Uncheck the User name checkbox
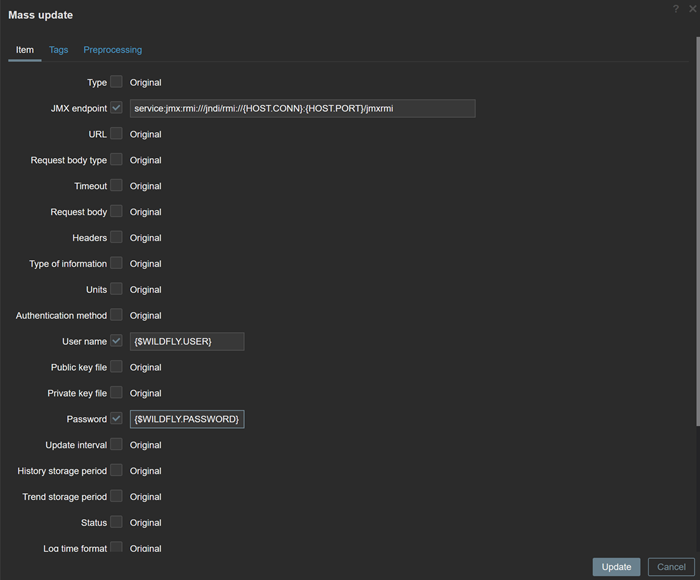 tap(116, 341)
